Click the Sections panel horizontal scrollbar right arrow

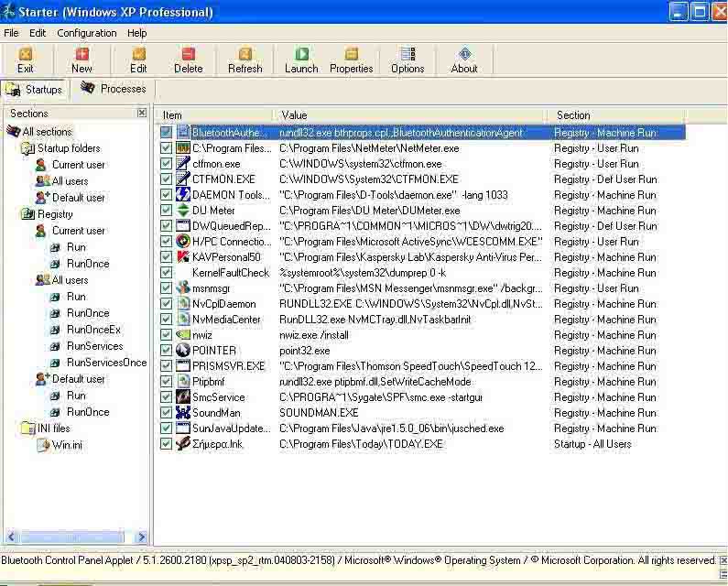click(x=142, y=537)
